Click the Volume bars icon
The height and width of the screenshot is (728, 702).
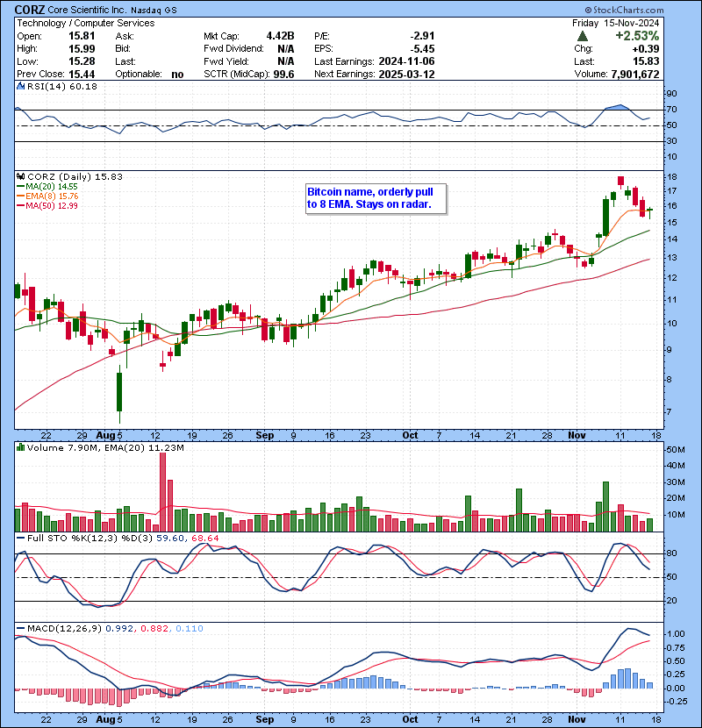click(x=20, y=448)
